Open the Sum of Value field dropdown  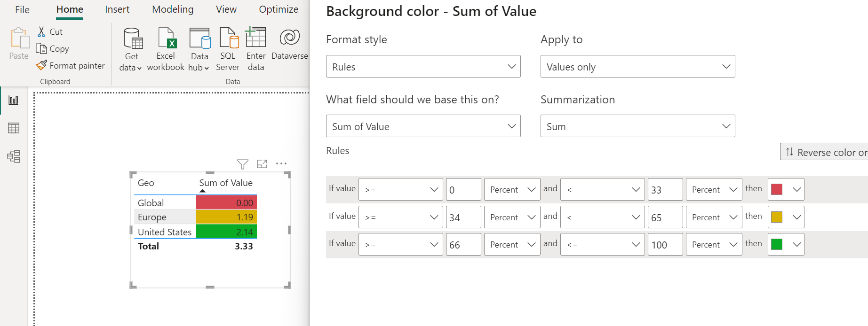pos(423,126)
